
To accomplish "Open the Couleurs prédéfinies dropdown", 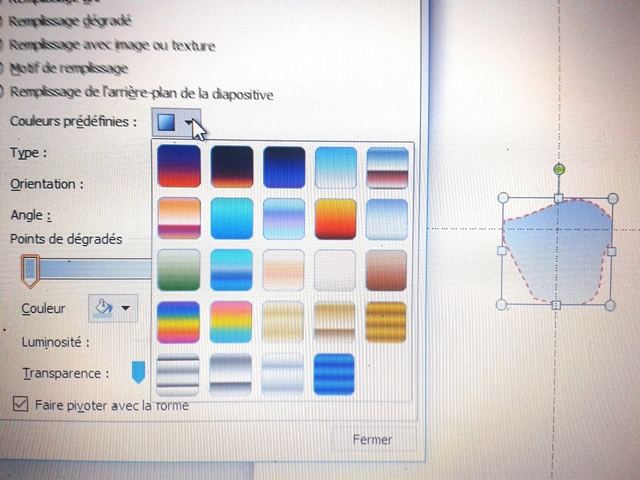I will coord(177,122).
